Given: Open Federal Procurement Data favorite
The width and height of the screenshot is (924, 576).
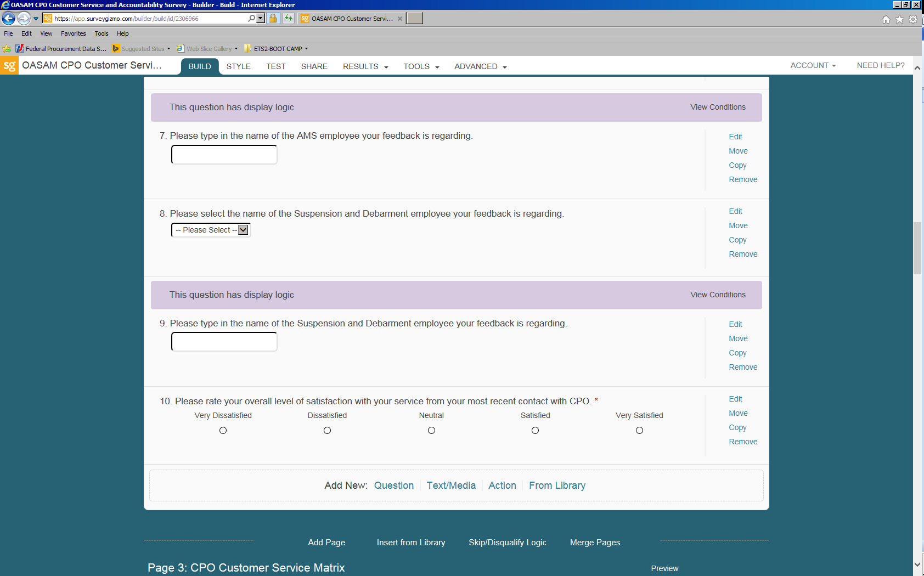Looking at the screenshot, I should click(61, 49).
